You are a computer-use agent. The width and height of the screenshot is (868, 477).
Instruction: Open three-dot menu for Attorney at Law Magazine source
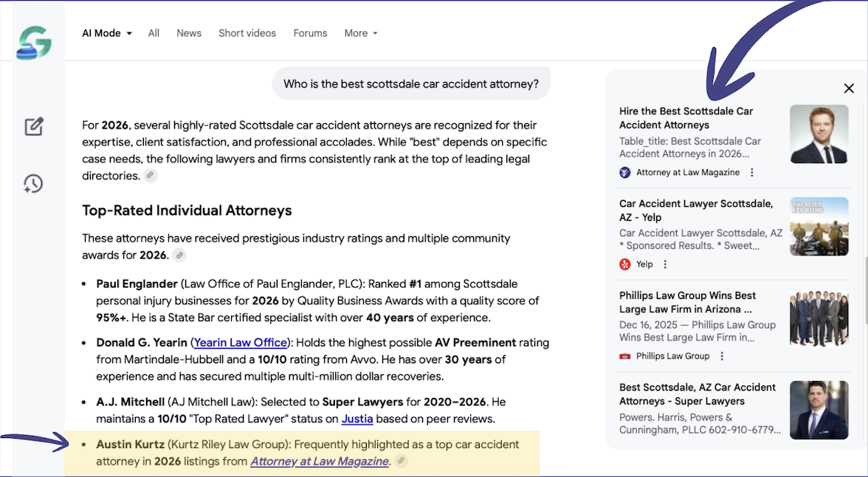(x=751, y=172)
